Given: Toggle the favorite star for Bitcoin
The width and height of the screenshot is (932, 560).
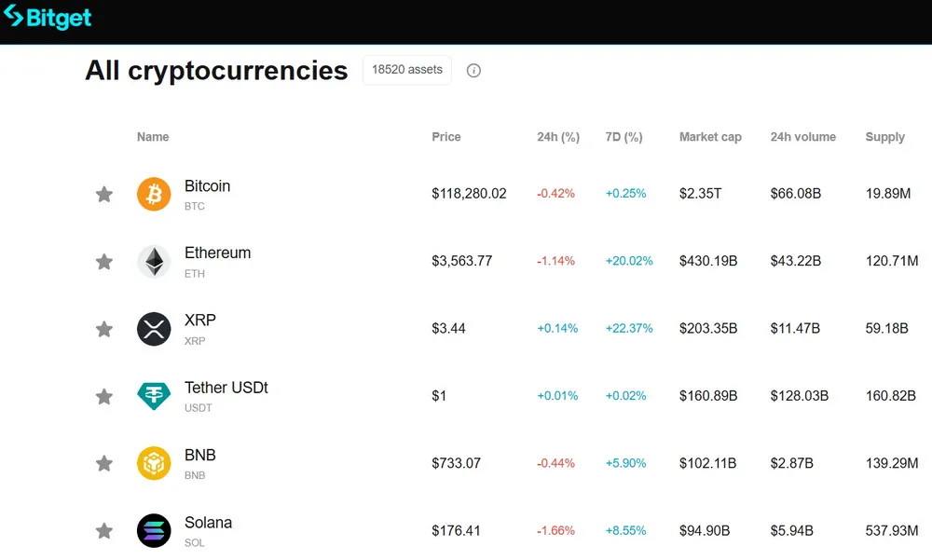Looking at the screenshot, I should tap(104, 194).
